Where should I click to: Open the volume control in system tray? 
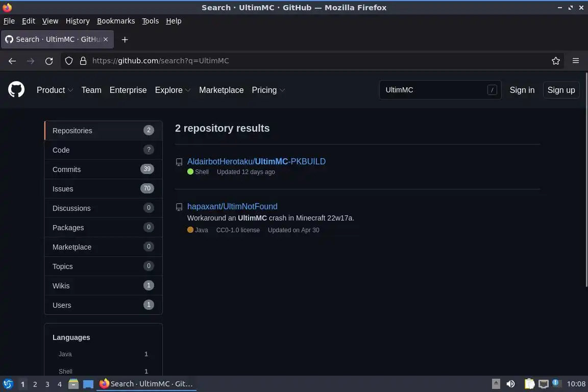510,384
